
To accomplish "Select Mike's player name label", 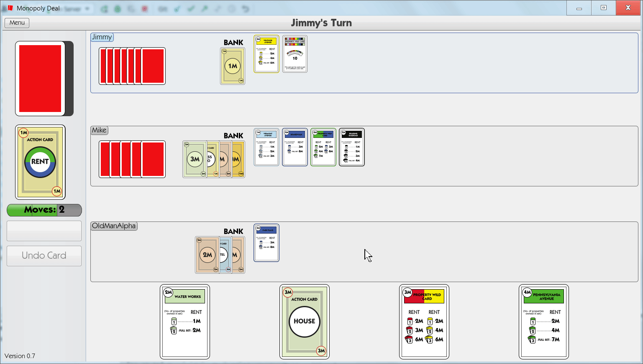I will 99,130.
